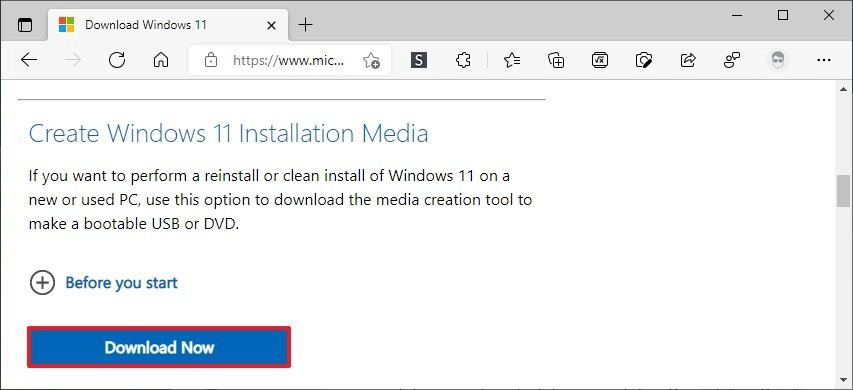Share this page
This screenshot has height=390, width=853.
click(x=688, y=60)
